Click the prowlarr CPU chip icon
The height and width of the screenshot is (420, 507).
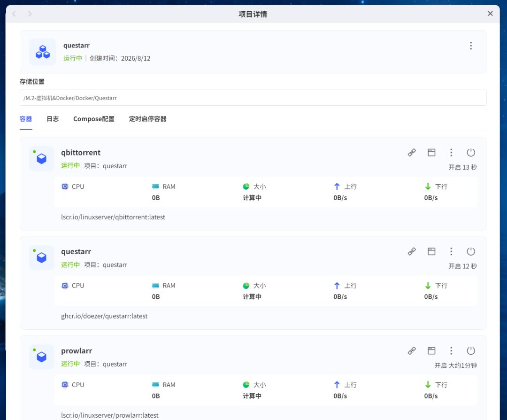coord(65,384)
